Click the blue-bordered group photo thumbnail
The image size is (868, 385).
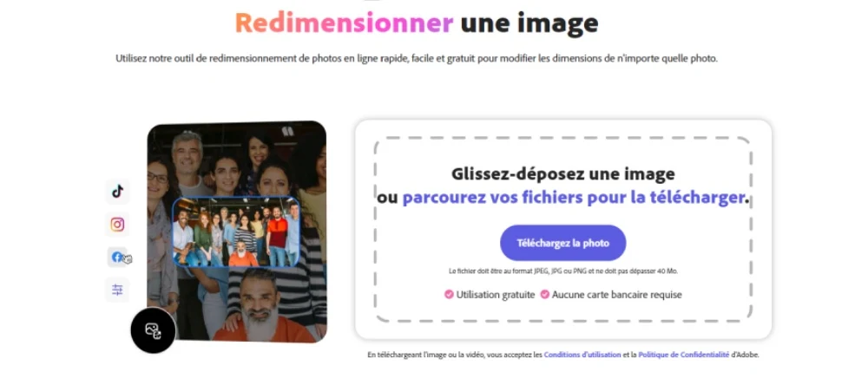(x=236, y=232)
